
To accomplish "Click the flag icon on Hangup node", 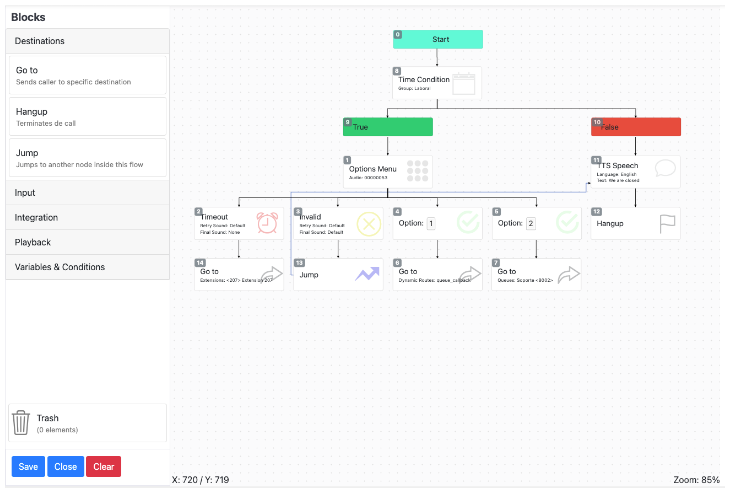I will tap(667, 224).
